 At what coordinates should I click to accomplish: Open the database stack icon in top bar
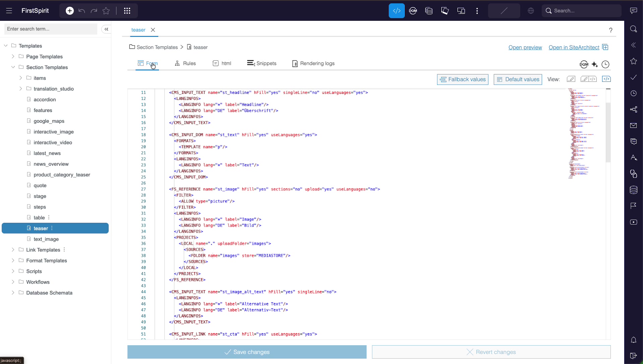(x=429, y=11)
